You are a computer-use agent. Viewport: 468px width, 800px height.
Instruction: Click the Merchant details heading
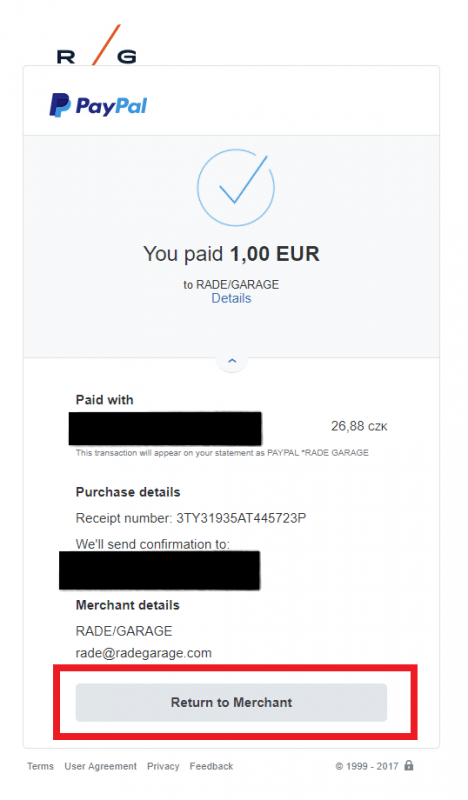128,605
